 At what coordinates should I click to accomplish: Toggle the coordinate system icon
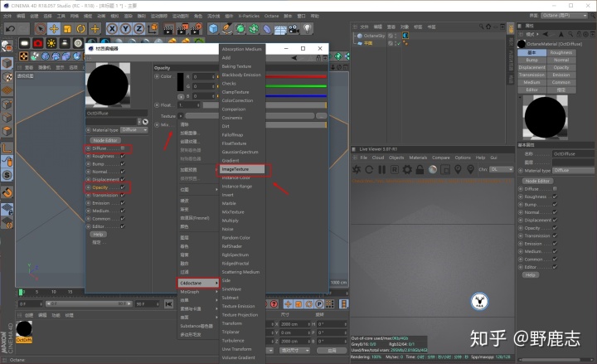pyautogui.click(x=153, y=28)
